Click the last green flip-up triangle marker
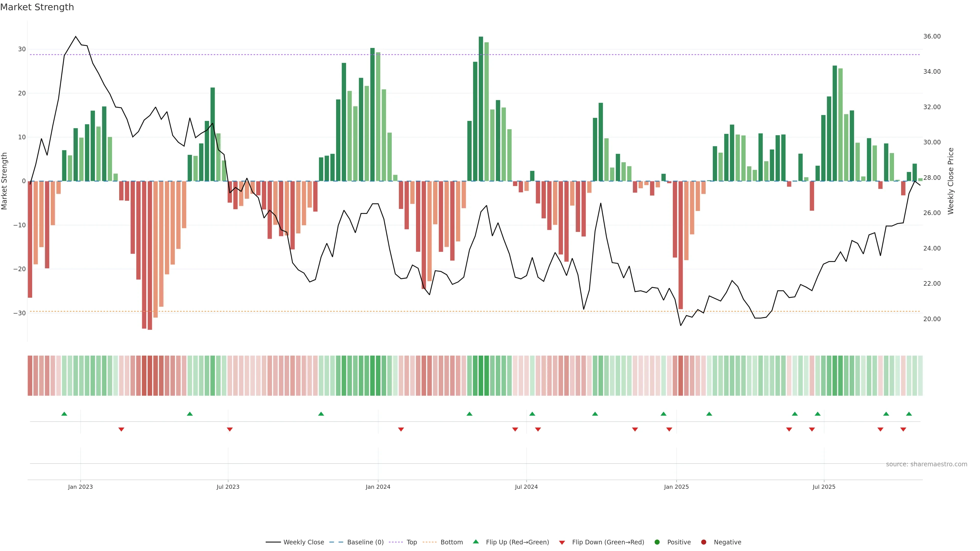Image resolution: width=980 pixels, height=551 pixels. click(x=909, y=414)
